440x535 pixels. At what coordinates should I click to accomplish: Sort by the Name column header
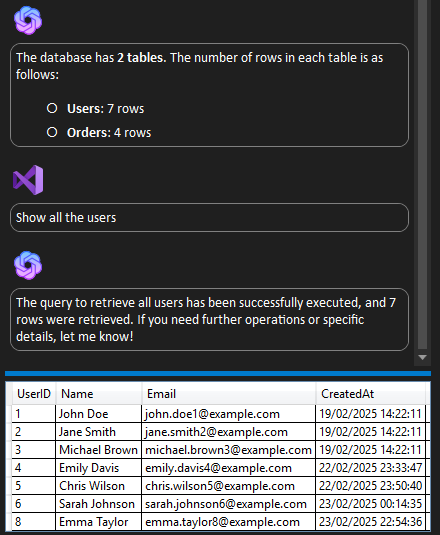point(99,394)
